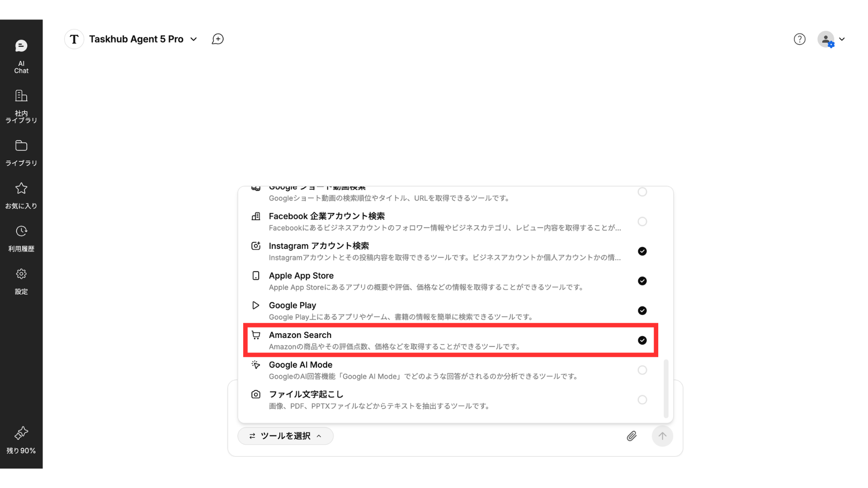
Task: Select Google Play list item
Action: (292, 305)
